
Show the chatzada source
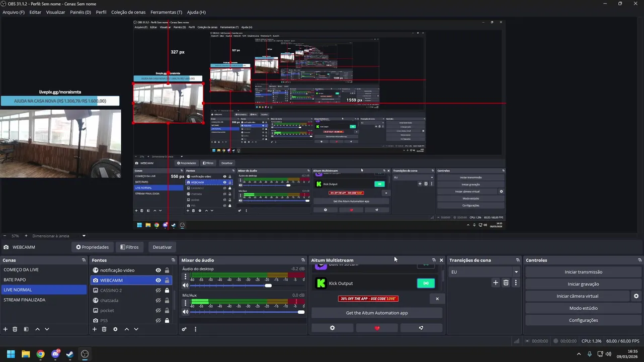(x=158, y=300)
